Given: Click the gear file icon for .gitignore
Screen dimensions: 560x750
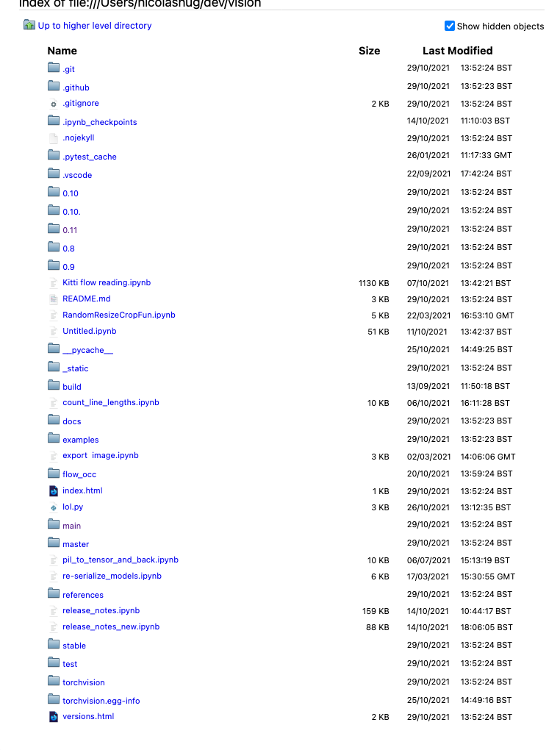Looking at the screenshot, I should 54,104.
